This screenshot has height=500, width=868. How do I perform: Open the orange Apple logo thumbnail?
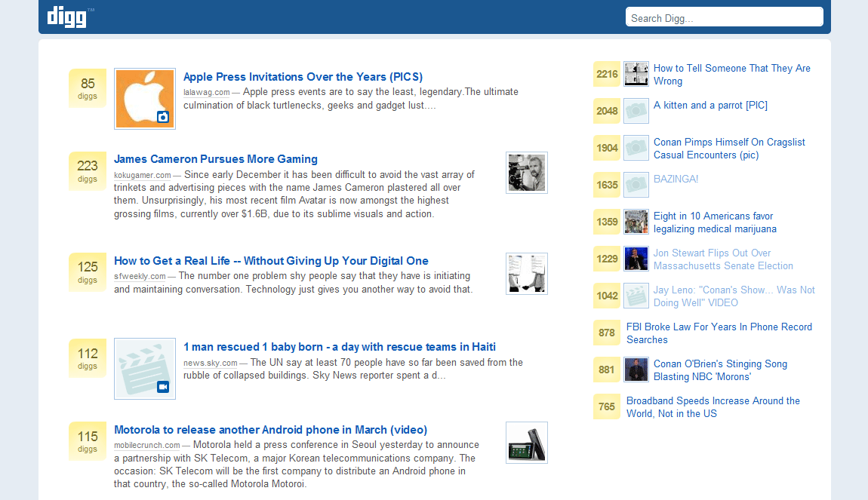click(144, 99)
